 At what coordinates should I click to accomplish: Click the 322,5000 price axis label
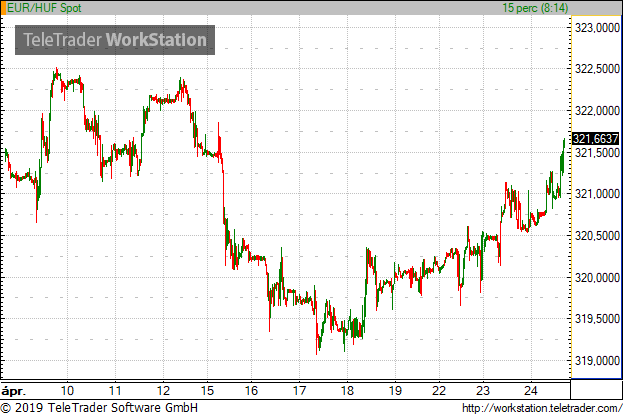tap(597, 69)
